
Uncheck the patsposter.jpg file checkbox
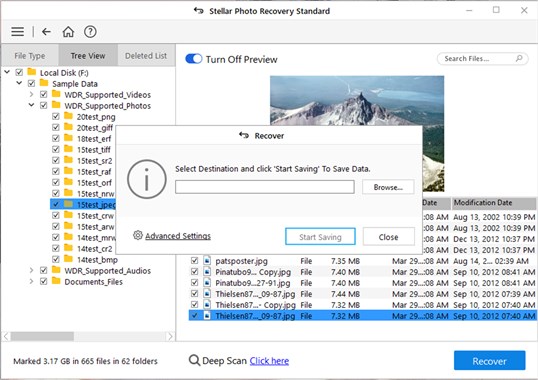click(195, 261)
